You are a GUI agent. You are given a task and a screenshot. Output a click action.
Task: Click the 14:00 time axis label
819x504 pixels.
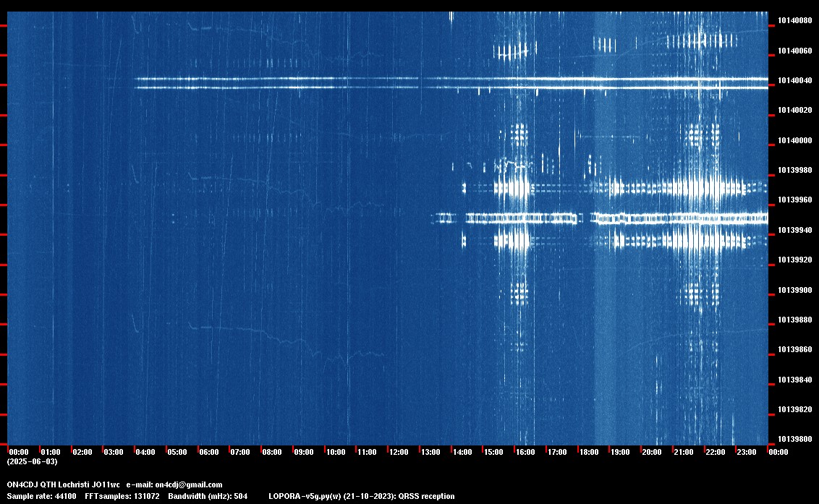point(462,452)
